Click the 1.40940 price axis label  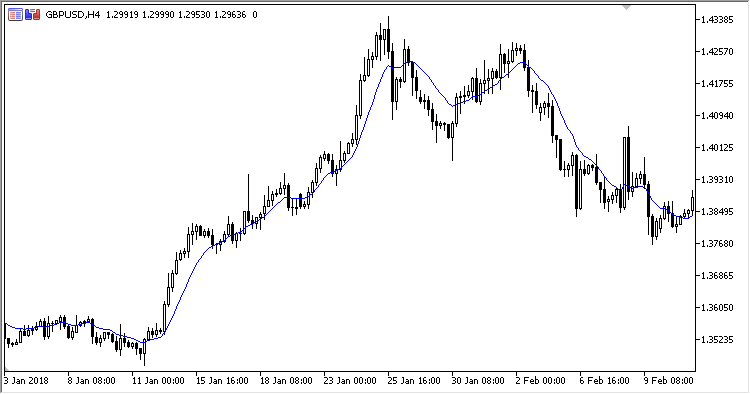coord(717,116)
